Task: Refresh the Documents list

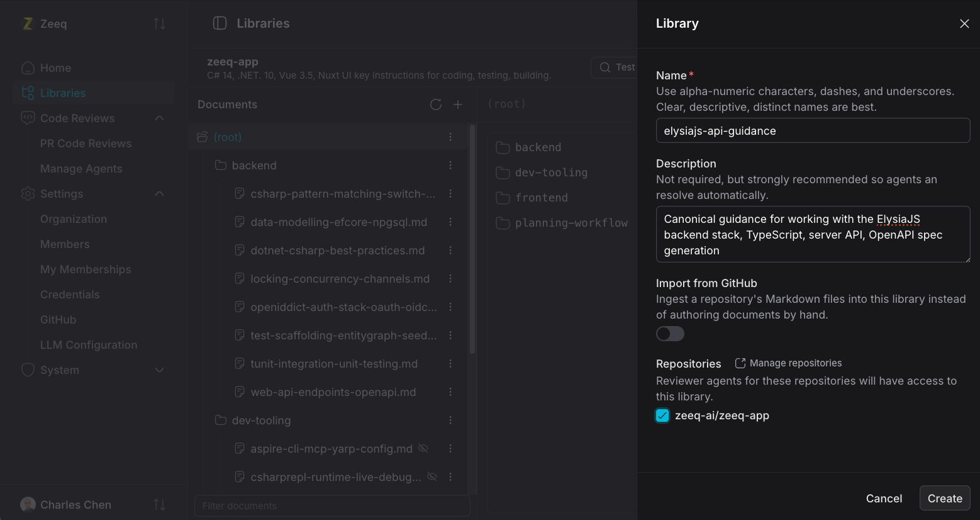Action: pos(436,105)
